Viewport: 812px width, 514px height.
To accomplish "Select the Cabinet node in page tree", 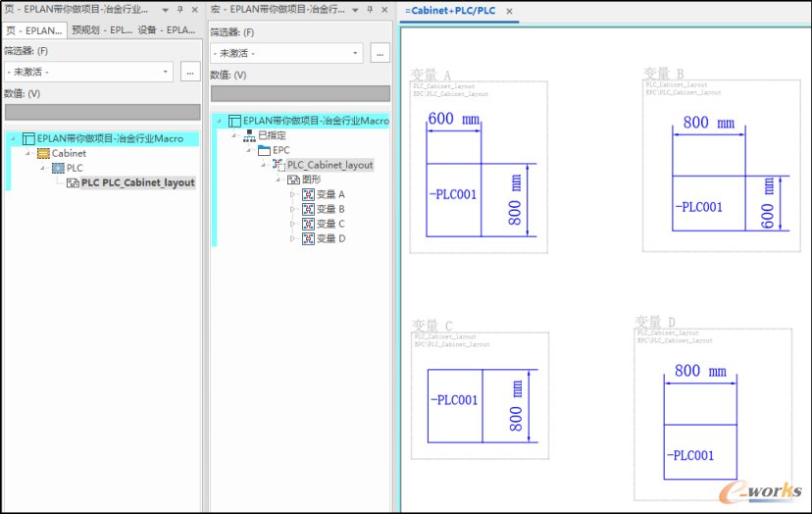I will point(69,153).
